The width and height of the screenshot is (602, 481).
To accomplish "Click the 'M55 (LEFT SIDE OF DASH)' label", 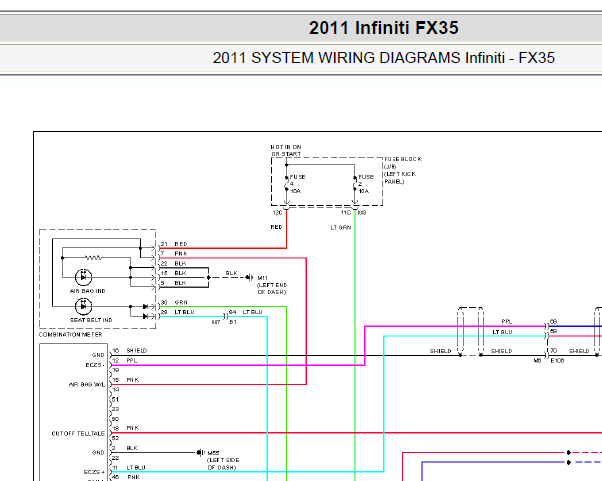I will click(x=223, y=460).
